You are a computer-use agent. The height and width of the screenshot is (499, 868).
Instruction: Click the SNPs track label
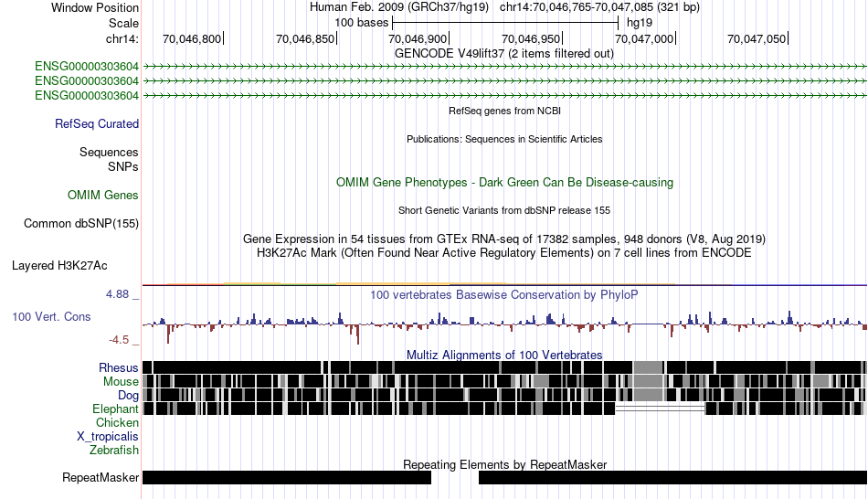coord(123,166)
